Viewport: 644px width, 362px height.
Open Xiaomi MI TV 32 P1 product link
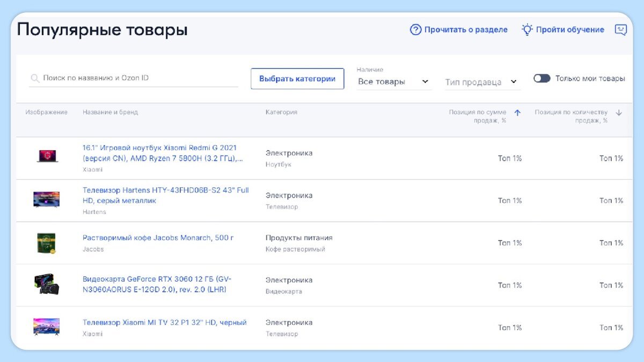click(x=165, y=322)
